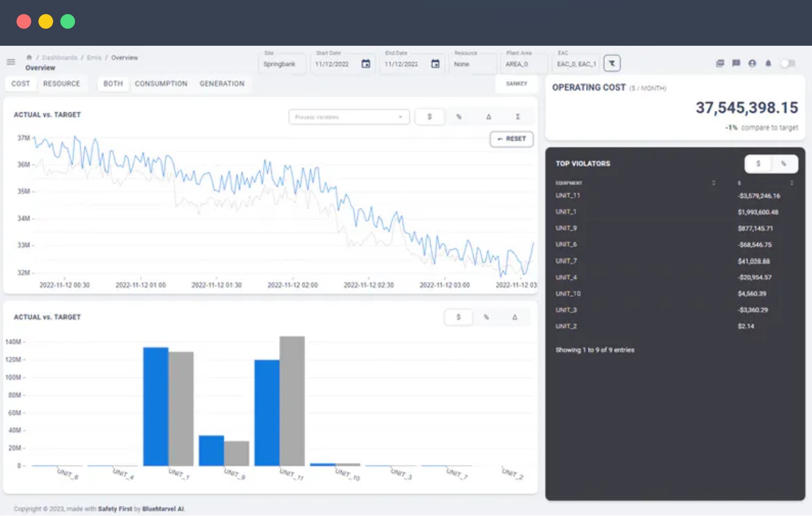Open the user account icon
The image size is (812, 516).
coord(752,63)
